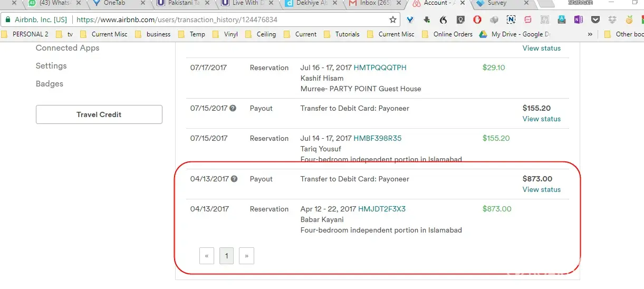Image resolution: width=644 pixels, height=289 pixels.
Task: Open Connected Apps in sidebar
Action: [x=68, y=48]
